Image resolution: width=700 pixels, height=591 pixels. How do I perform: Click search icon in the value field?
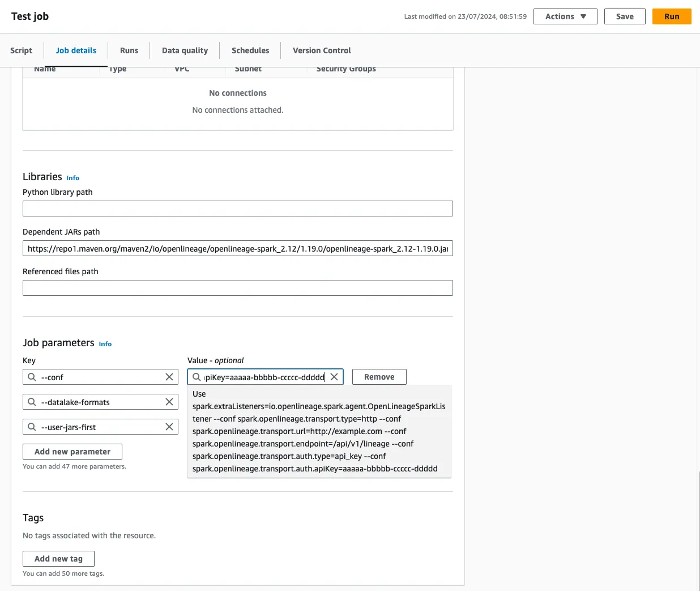click(x=197, y=377)
